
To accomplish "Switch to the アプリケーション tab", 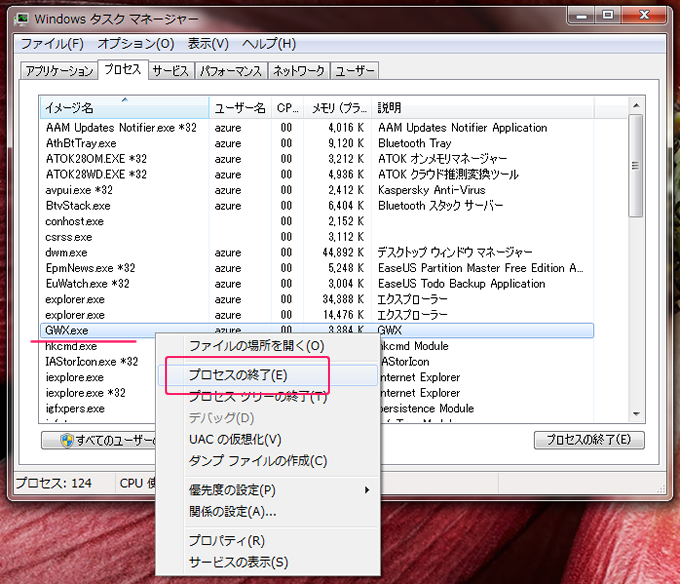I will (59, 71).
